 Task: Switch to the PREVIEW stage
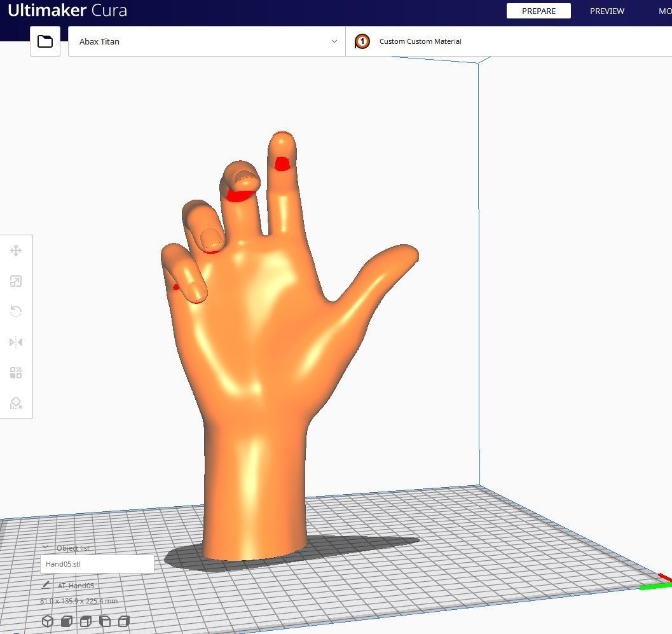(607, 11)
